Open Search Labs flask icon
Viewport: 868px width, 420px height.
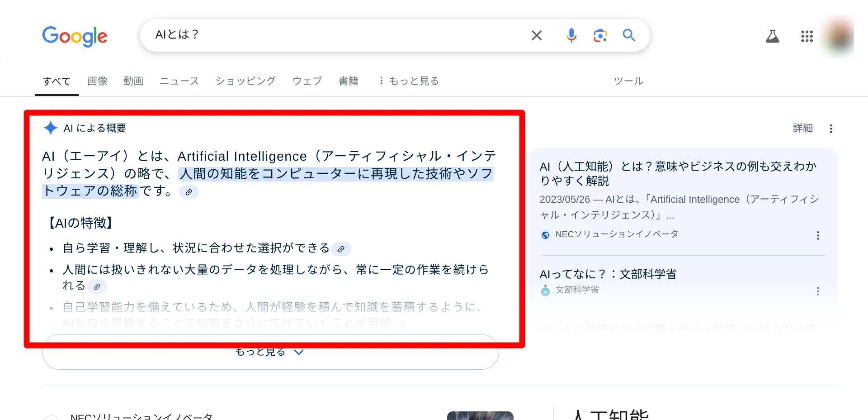coord(773,36)
